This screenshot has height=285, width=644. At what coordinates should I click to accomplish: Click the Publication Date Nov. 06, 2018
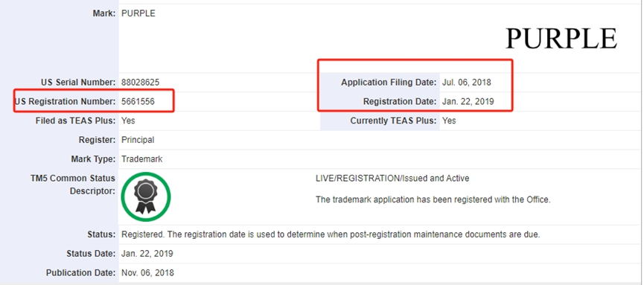pos(147,273)
